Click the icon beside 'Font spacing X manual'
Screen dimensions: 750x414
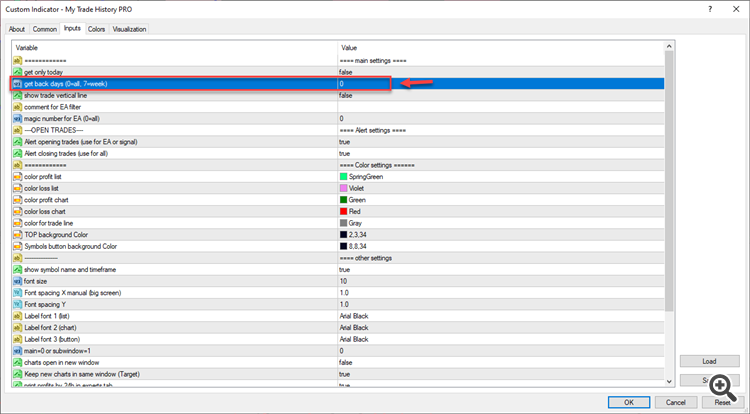coord(18,293)
